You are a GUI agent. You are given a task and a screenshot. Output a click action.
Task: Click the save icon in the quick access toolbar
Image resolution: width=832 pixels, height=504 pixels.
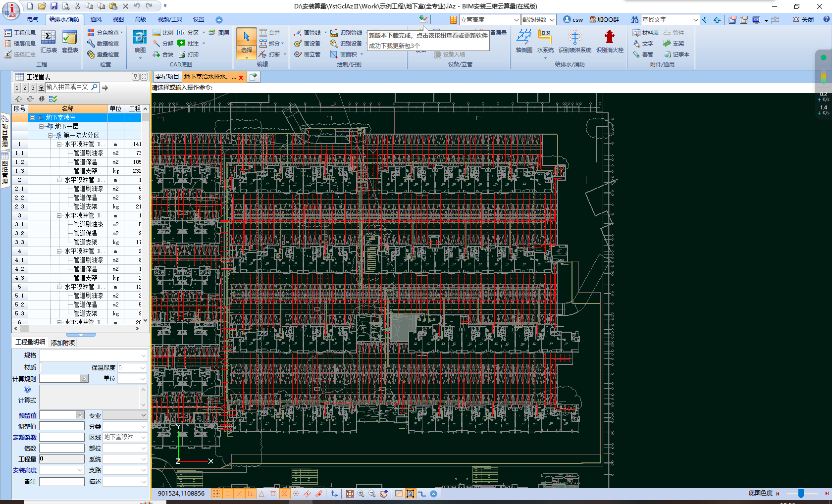[x=54, y=6]
